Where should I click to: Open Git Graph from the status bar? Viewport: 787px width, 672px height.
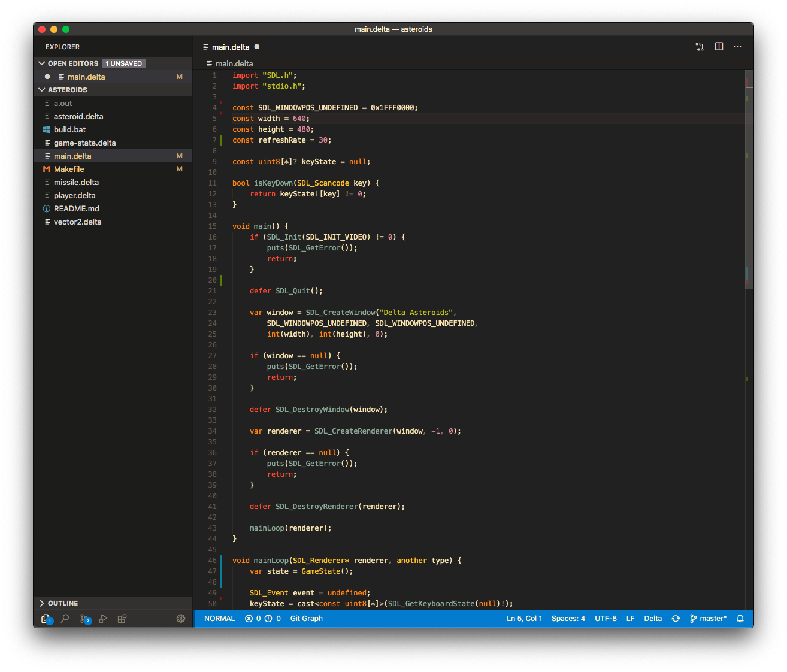pyautogui.click(x=307, y=619)
